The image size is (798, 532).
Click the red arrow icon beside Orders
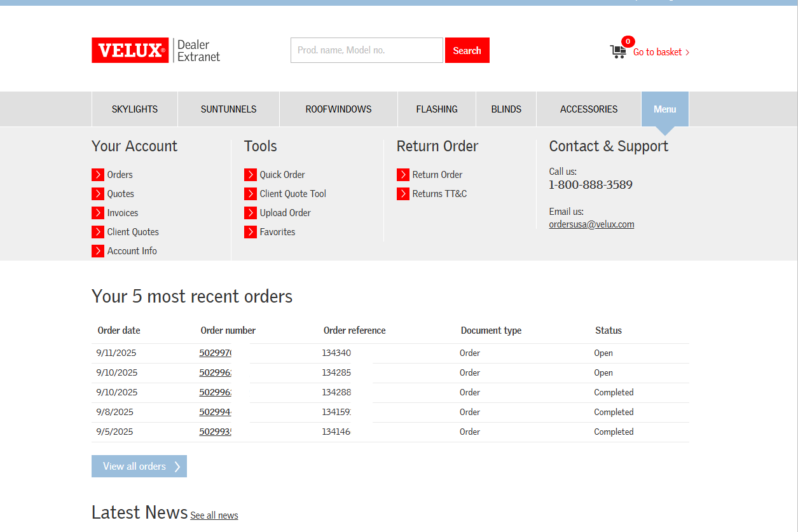coord(98,175)
